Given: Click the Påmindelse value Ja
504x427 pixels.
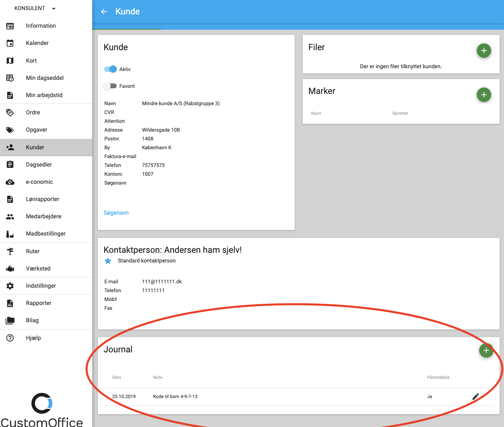Looking at the screenshot, I should [429, 396].
